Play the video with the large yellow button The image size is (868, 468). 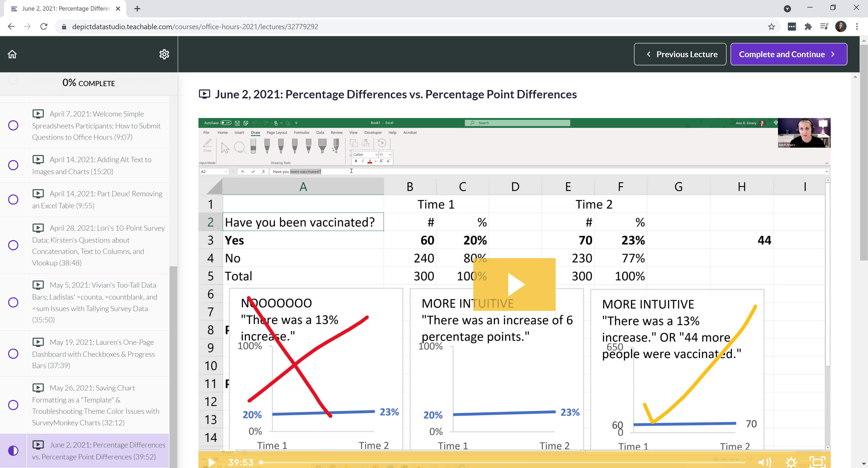pos(514,284)
